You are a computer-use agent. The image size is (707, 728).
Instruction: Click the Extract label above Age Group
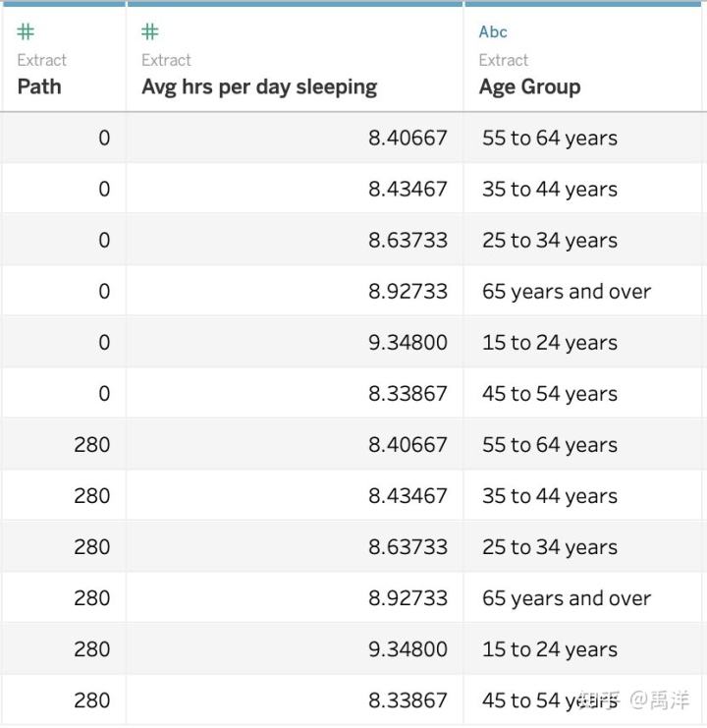pos(504,60)
